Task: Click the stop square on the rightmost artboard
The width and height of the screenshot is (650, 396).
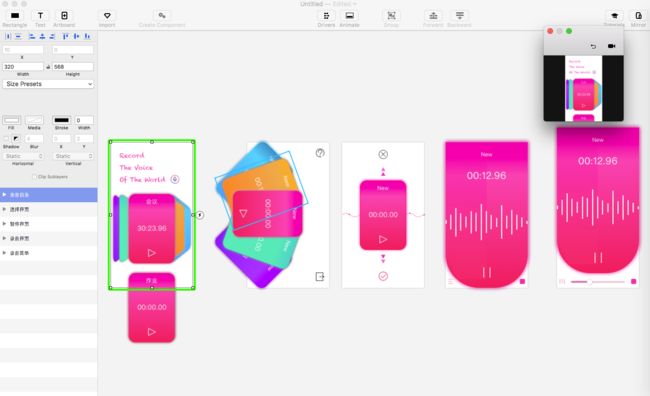Action: tap(633, 282)
